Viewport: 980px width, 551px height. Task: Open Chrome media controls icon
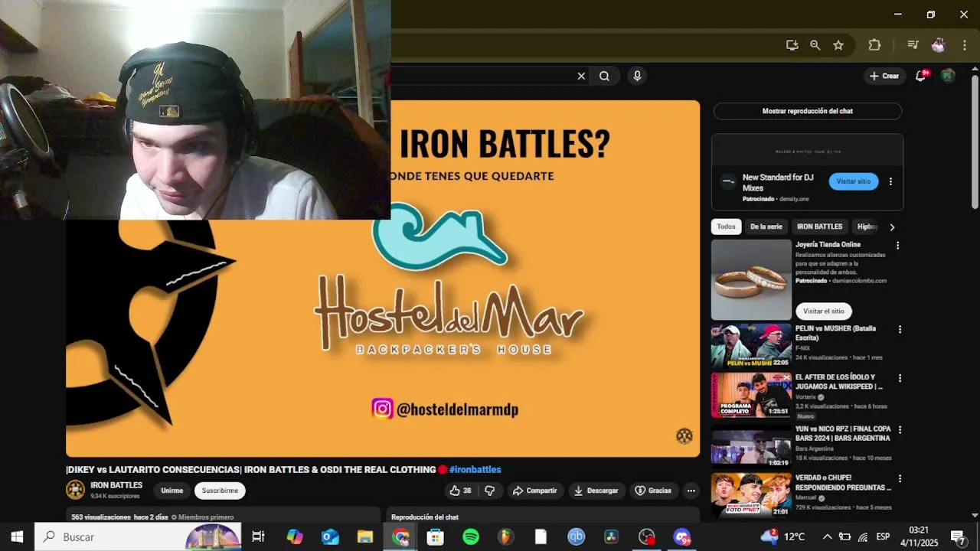pos(913,45)
